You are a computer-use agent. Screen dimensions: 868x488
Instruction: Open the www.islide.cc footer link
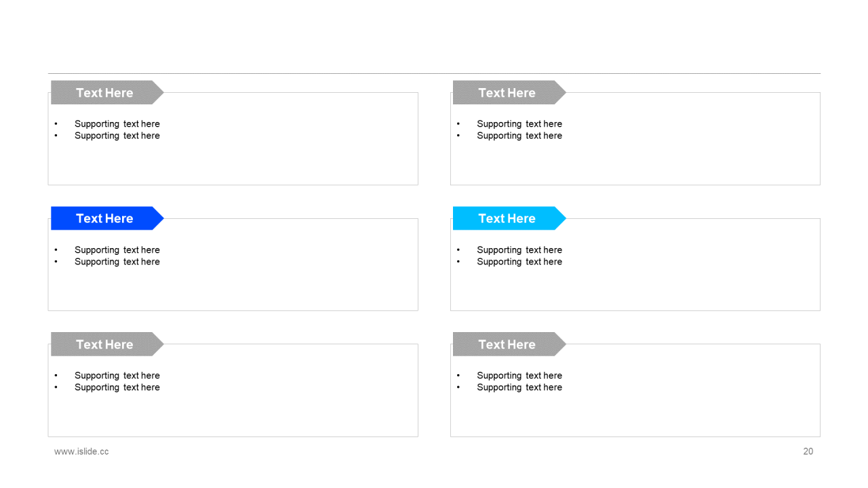pyautogui.click(x=81, y=451)
